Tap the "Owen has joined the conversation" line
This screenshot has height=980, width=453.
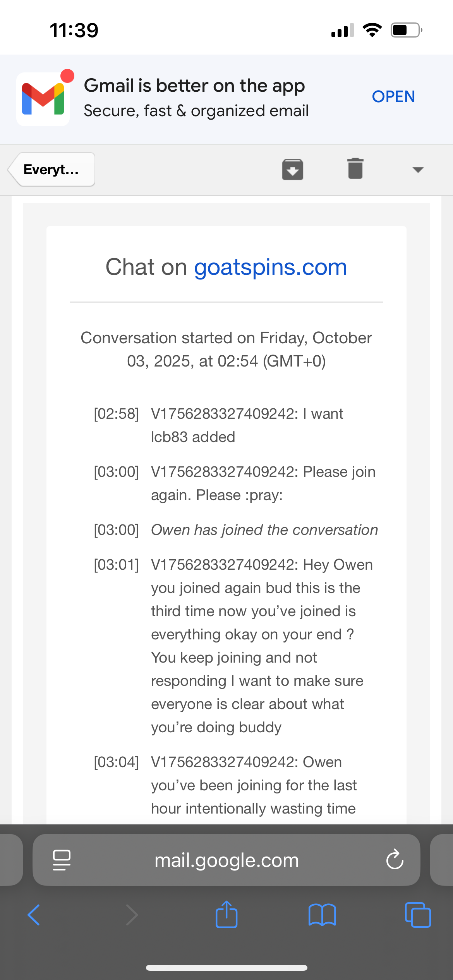pyautogui.click(x=264, y=530)
